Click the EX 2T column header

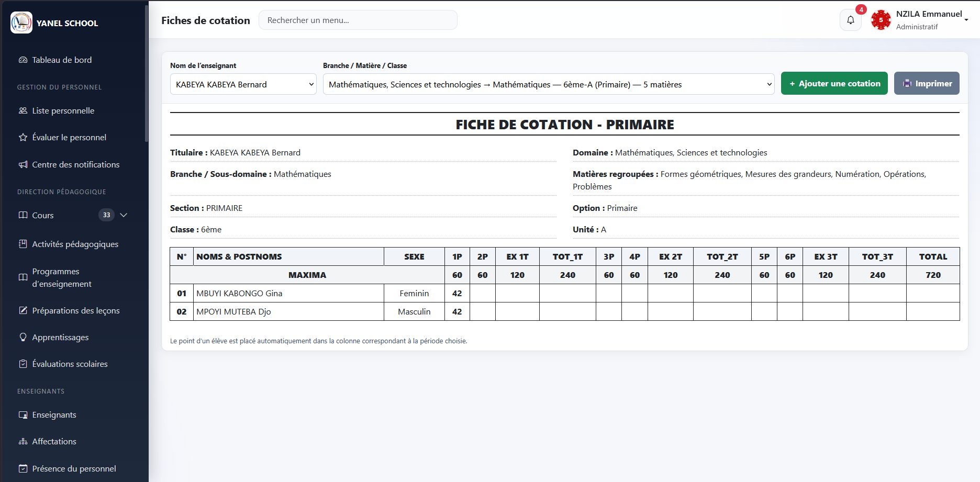click(x=671, y=256)
